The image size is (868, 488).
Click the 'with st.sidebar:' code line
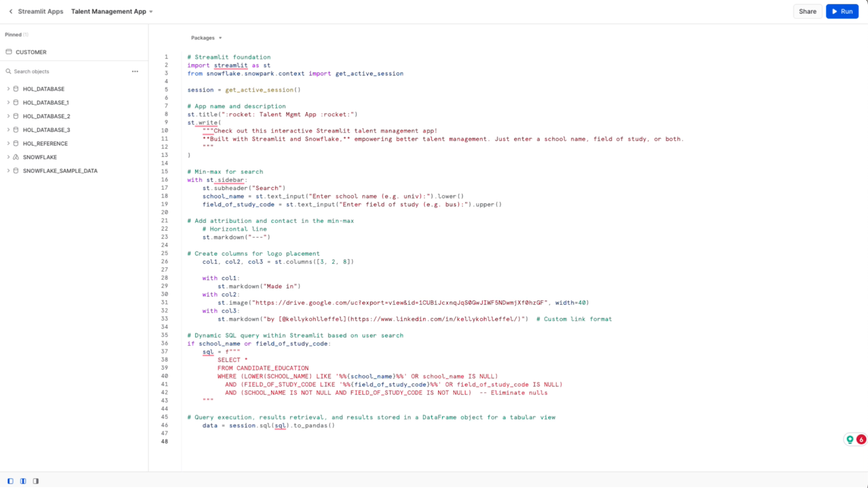pyautogui.click(x=218, y=180)
